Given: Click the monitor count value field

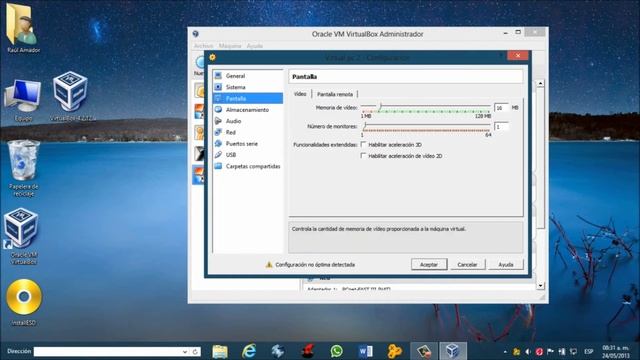Looking at the screenshot, I should (501, 127).
